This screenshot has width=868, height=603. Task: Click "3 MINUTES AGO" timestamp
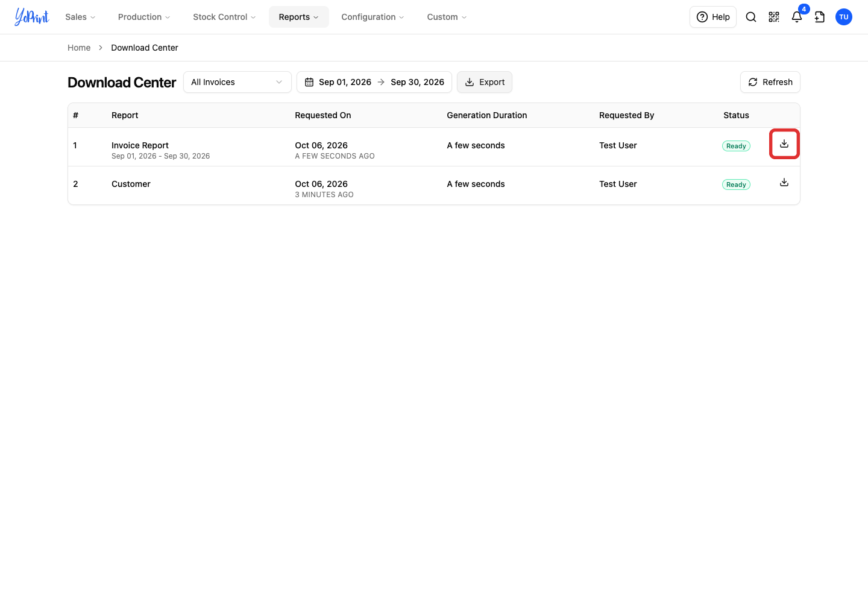(324, 195)
